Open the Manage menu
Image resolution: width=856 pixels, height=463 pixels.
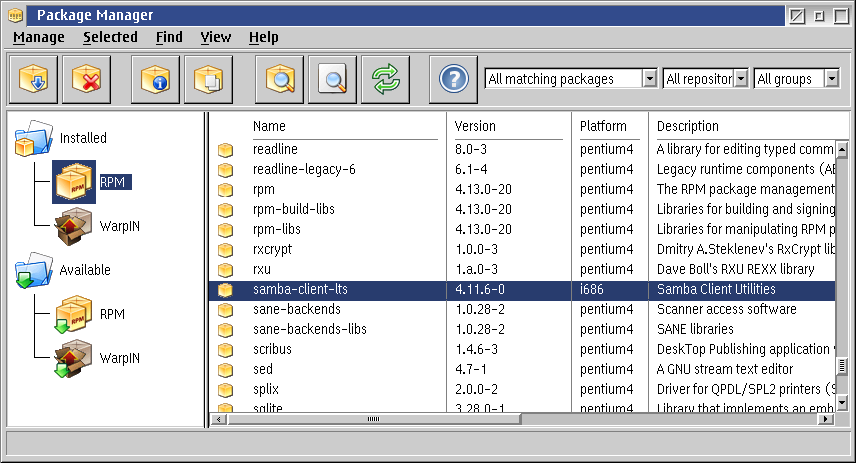point(38,37)
